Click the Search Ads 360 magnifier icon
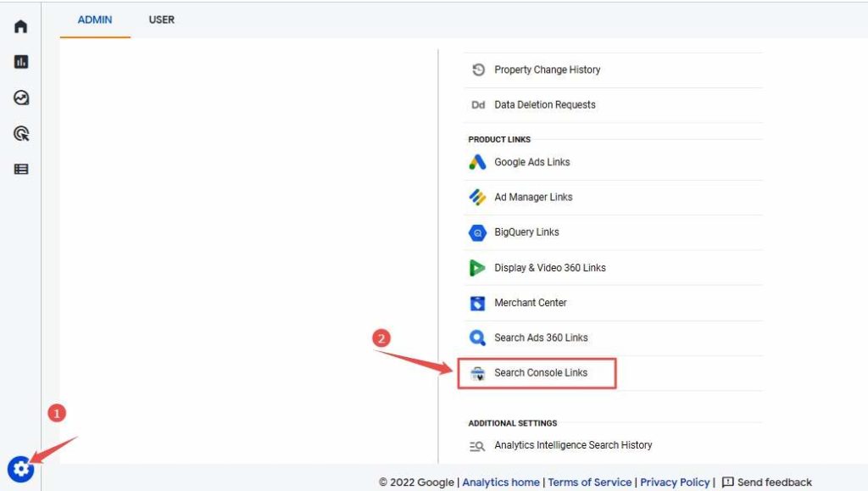This screenshot has height=491, width=868. coord(477,338)
